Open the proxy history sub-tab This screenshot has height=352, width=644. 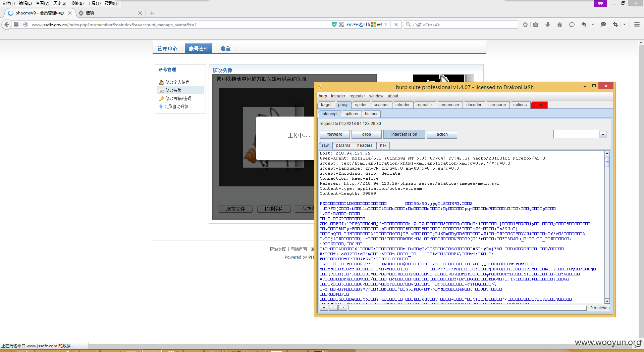click(x=371, y=114)
